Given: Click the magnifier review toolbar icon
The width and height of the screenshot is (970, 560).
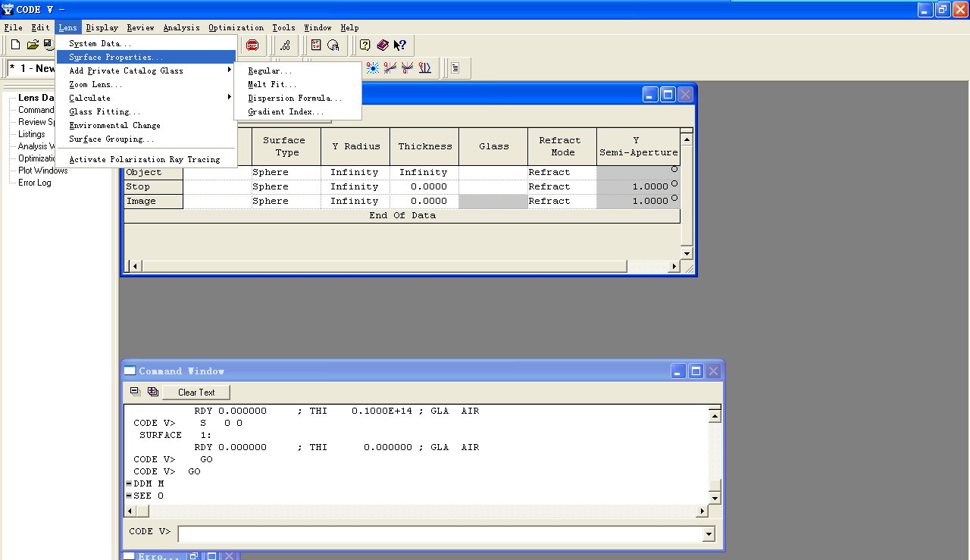Looking at the screenshot, I should click(333, 45).
